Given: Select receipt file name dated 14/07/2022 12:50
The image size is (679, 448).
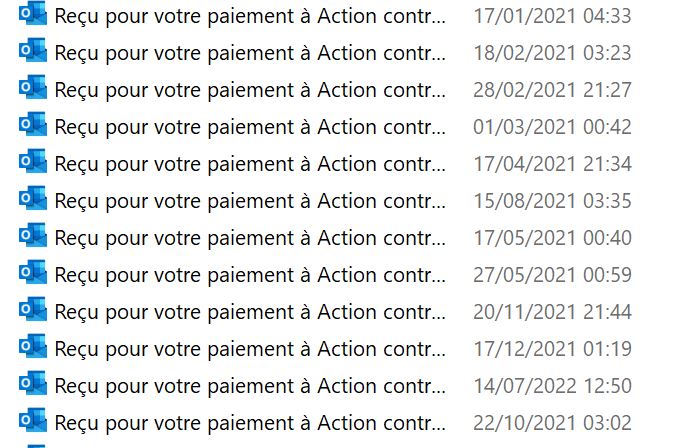Looking at the screenshot, I should coord(250,387).
